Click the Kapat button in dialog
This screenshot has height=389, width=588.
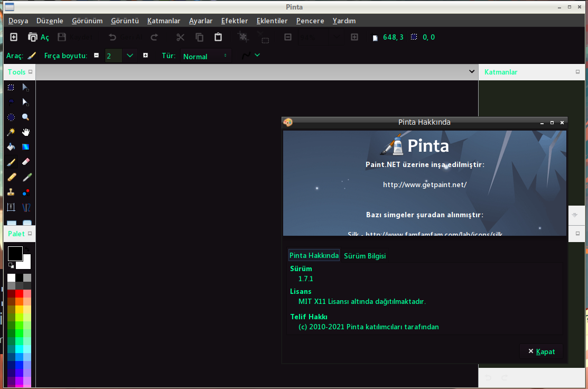[541, 351]
